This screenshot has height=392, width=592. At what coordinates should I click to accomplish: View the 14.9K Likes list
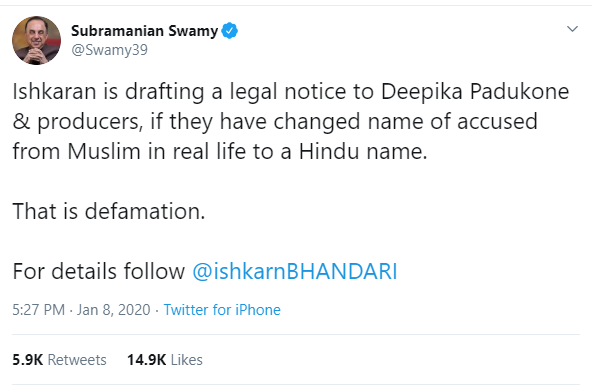click(165, 360)
